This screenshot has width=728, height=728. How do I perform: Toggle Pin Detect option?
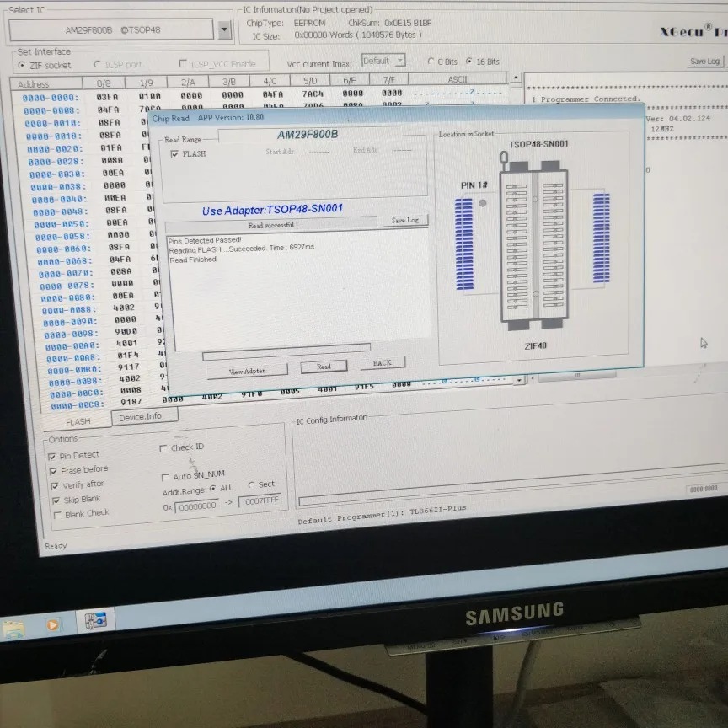[x=52, y=457]
